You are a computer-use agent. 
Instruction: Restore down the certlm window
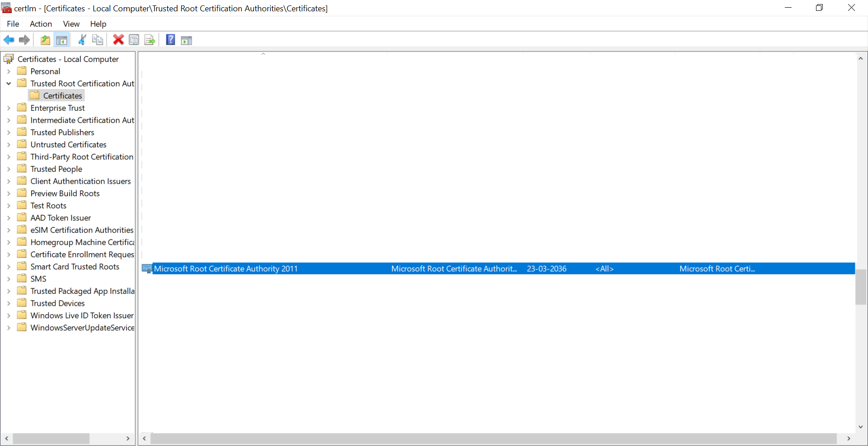819,8
